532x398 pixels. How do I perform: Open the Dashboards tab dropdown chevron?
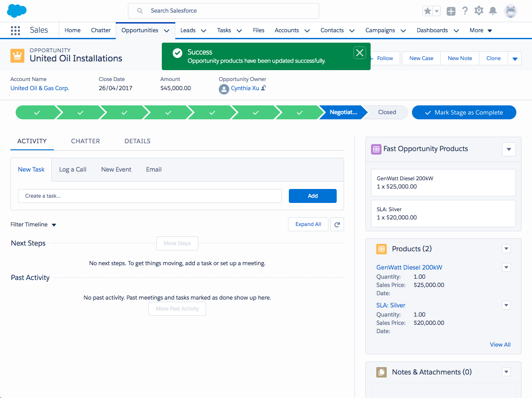tap(456, 31)
